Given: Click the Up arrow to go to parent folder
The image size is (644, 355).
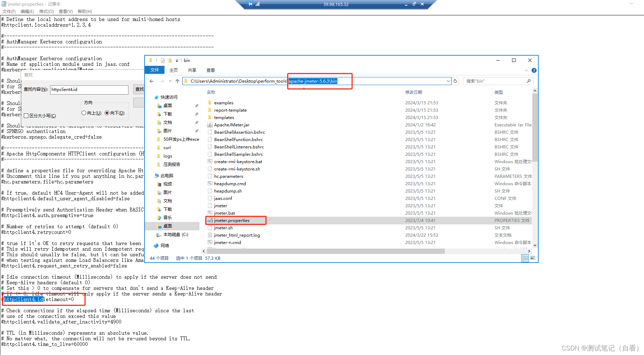Looking at the screenshot, I should [177, 81].
